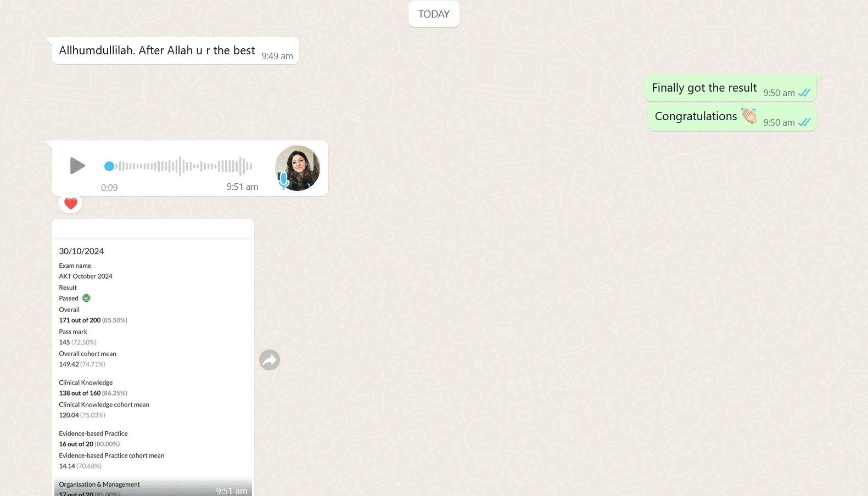Click the clapping hands emoji
The width and height of the screenshot is (868, 496).
point(749,116)
